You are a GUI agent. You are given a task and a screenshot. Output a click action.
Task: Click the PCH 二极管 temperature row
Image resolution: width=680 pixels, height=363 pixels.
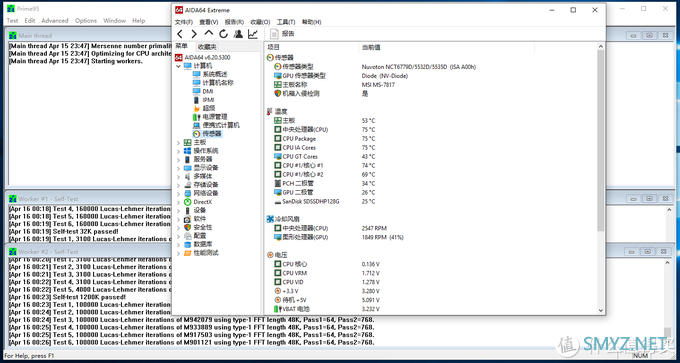[x=430, y=183]
